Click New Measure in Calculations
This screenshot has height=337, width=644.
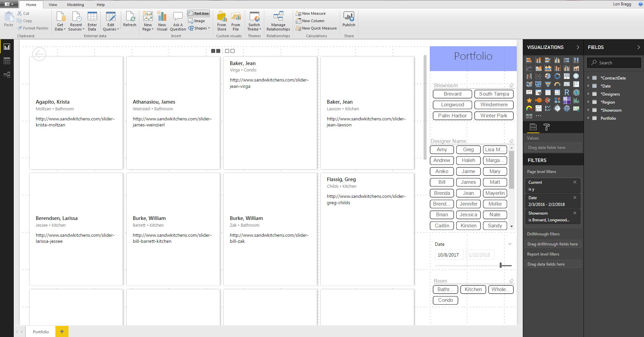pyautogui.click(x=311, y=13)
